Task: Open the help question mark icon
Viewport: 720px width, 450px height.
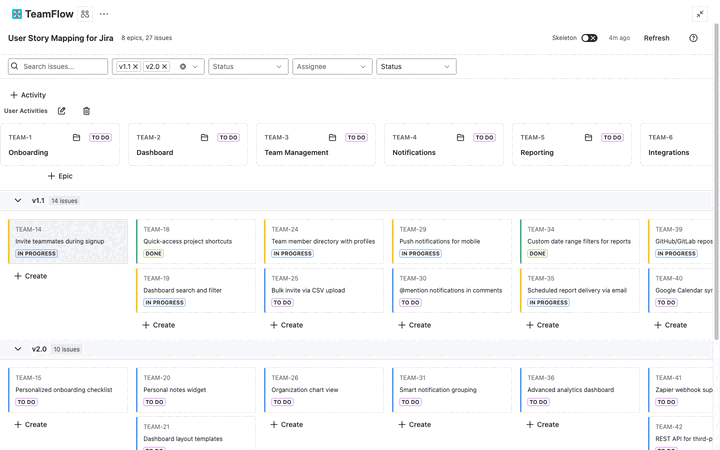Action: pos(693,38)
